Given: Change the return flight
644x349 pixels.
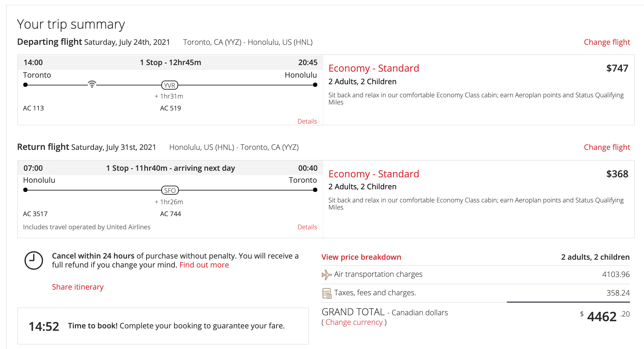Looking at the screenshot, I should pos(607,147).
